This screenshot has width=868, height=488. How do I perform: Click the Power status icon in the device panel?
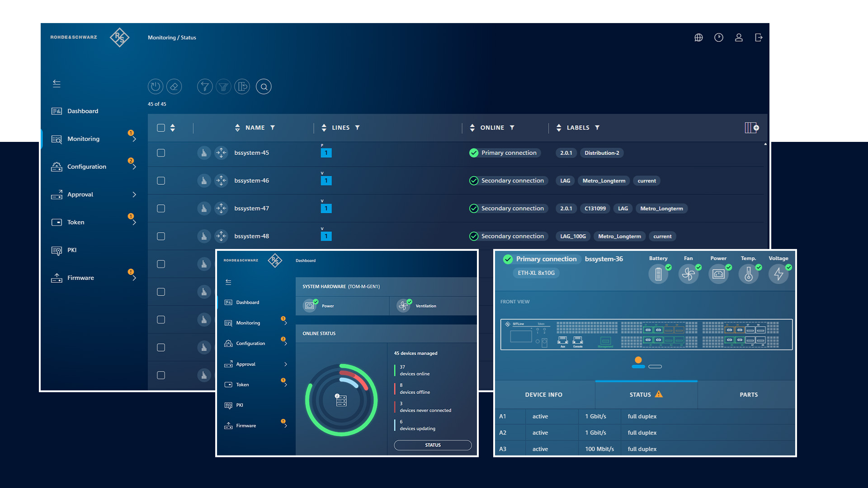pyautogui.click(x=718, y=274)
